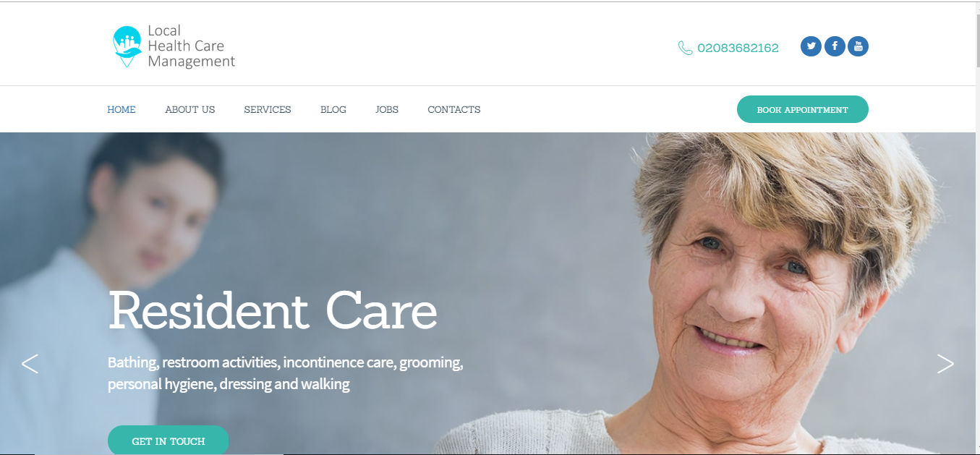Open the Facebook social icon
980x455 pixels.
835,46
